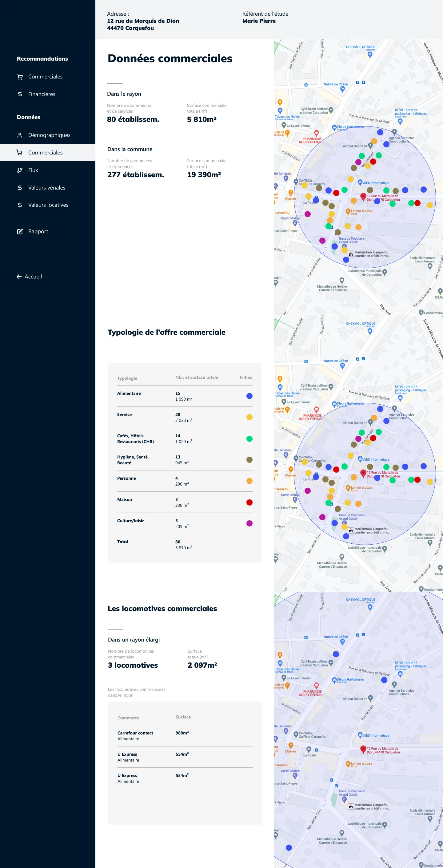The height and width of the screenshot is (868, 443).
Task: Click the dollar icon beside Financières
Action: (x=20, y=94)
